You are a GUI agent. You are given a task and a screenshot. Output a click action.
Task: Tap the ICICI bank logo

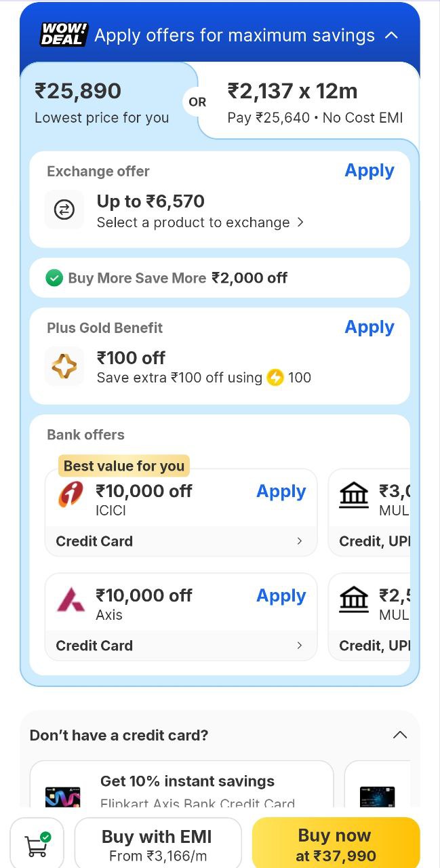tap(71, 494)
